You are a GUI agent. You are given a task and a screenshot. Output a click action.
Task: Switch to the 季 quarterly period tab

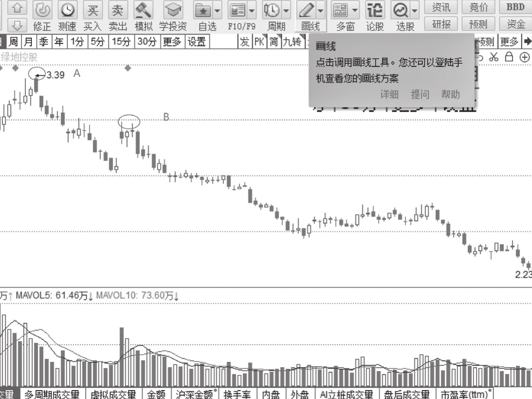click(43, 42)
